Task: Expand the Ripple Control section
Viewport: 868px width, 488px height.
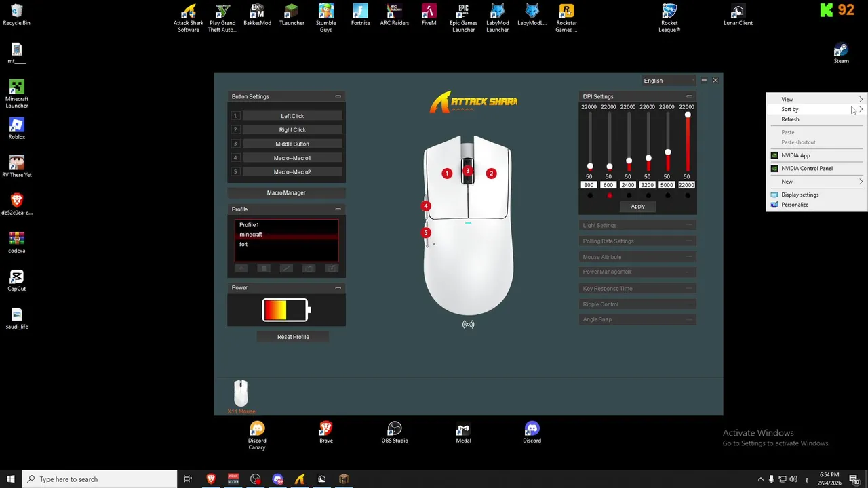Action: 637,304
